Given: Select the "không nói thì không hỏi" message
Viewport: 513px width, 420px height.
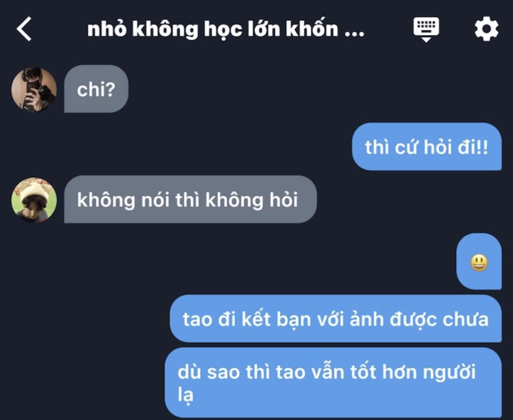Looking at the screenshot, I should click(191, 199).
